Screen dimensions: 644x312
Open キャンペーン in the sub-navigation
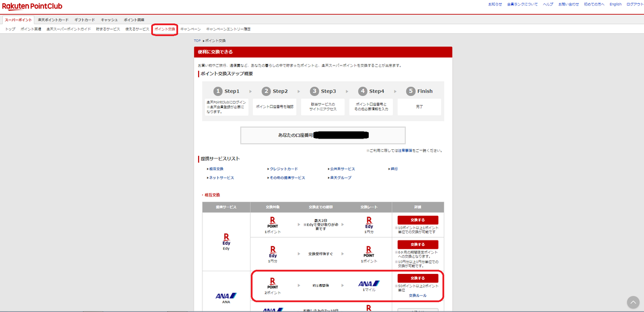tap(191, 29)
